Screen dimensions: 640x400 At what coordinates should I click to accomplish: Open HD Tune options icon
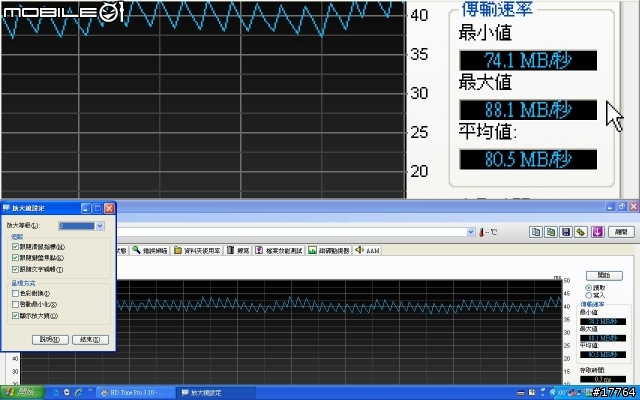(x=581, y=232)
